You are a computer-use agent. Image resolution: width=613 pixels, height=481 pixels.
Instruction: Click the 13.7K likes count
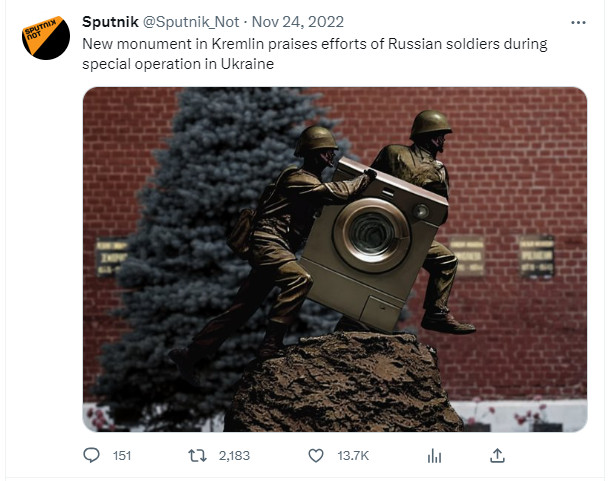coord(353,456)
